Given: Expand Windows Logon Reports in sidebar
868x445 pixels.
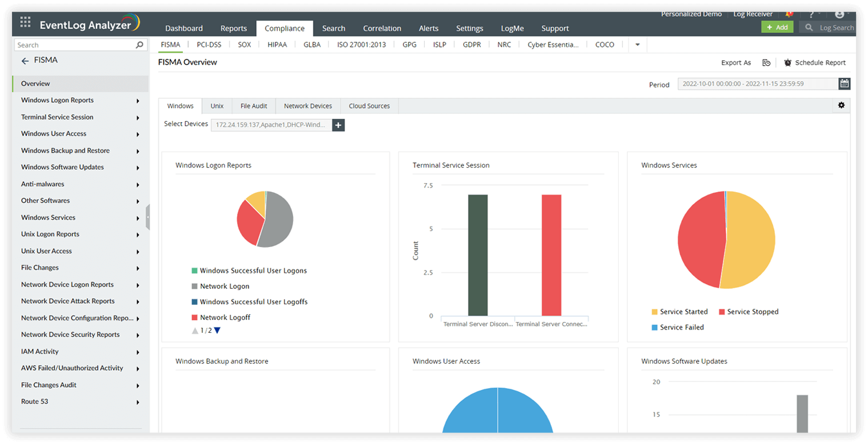Looking at the screenshot, I should pyautogui.click(x=138, y=101).
